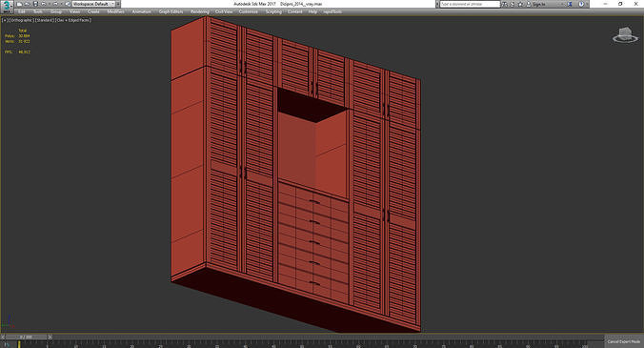Open the Help menu
Image resolution: width=644 pixels, height=348 pixels.
tap(312, 11)
